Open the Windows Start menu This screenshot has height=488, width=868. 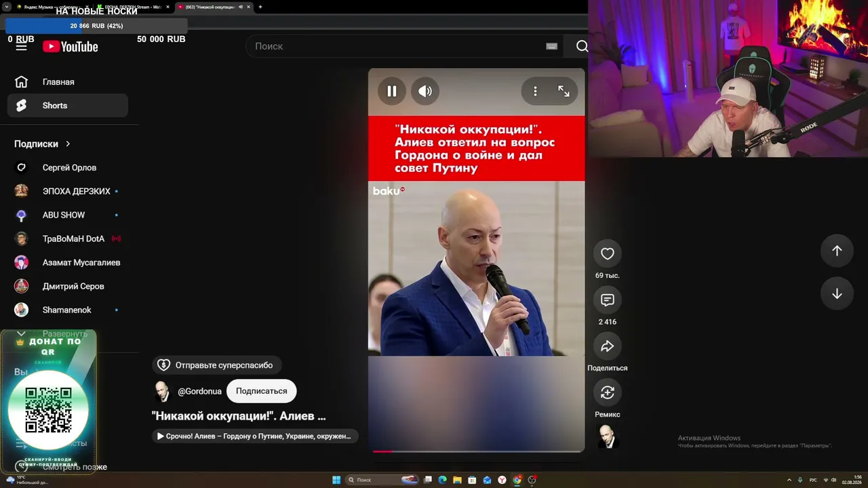(x=336, y=480)
